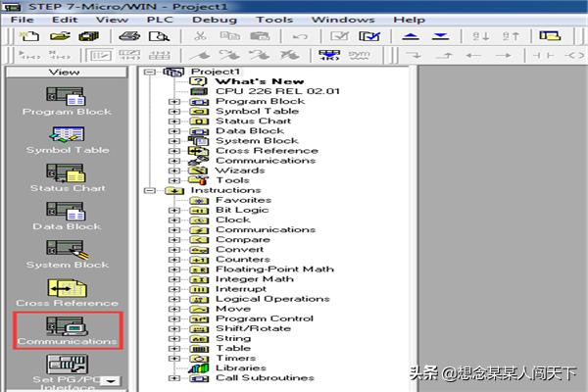This screenshot has height=392, width=588.
Task: Select Tools in the project tree
Action: (232, 180)
